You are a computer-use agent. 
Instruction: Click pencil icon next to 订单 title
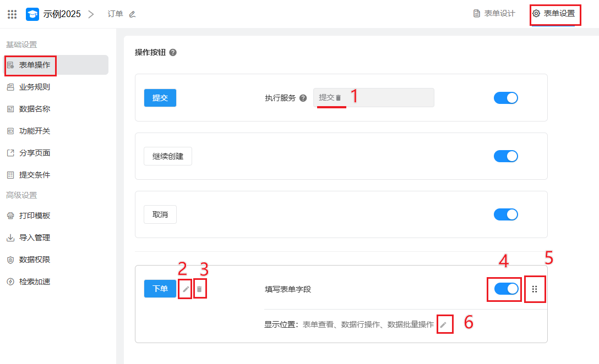(132, 14)
